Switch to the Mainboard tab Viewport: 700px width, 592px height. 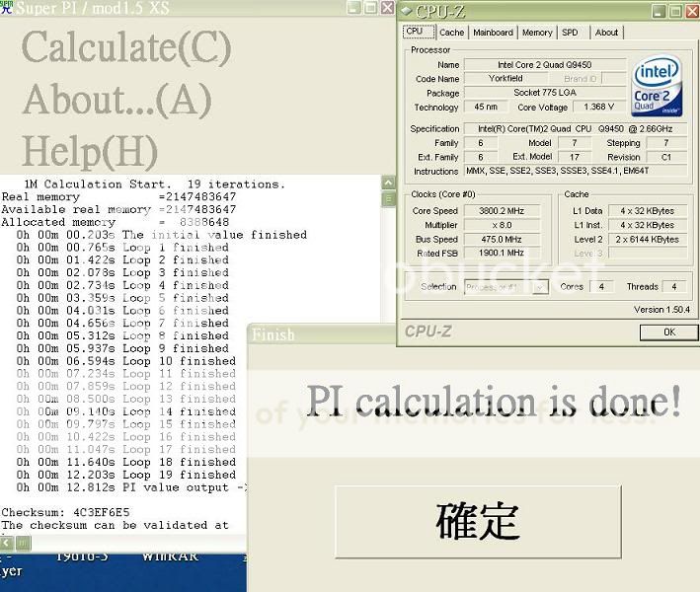point(493,33)
